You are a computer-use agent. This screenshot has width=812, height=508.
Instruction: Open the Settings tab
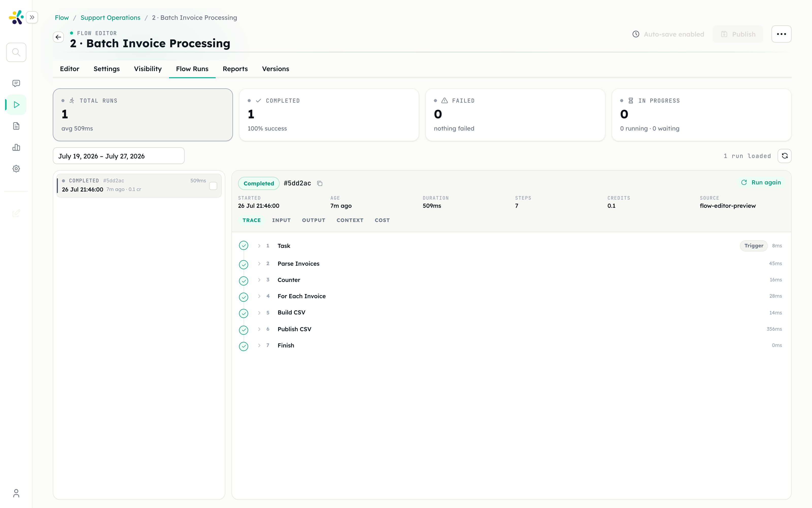(107, 69)
